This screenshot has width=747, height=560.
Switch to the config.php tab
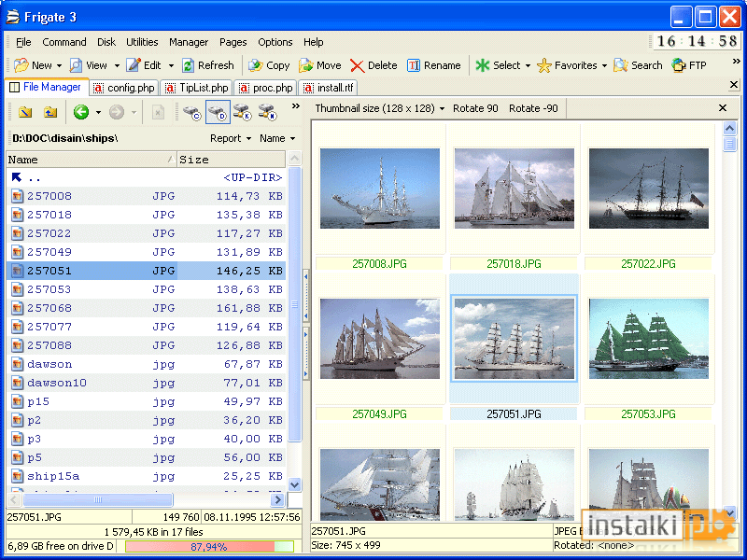point(124,88)
